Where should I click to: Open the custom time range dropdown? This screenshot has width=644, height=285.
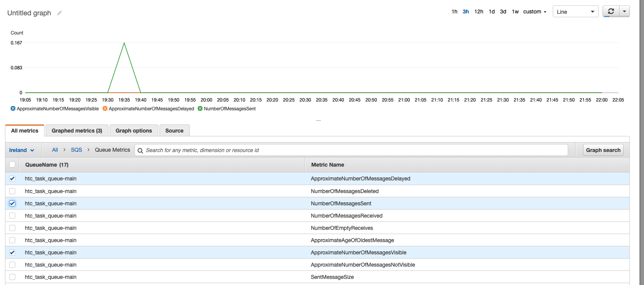coord(535,12)
